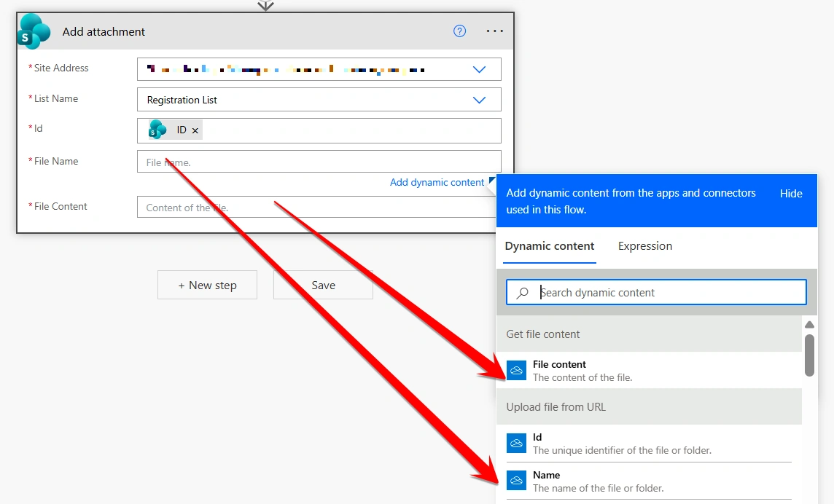Expand the Site Address dropdown
834x504 pixels.
[x=479, y=70]
